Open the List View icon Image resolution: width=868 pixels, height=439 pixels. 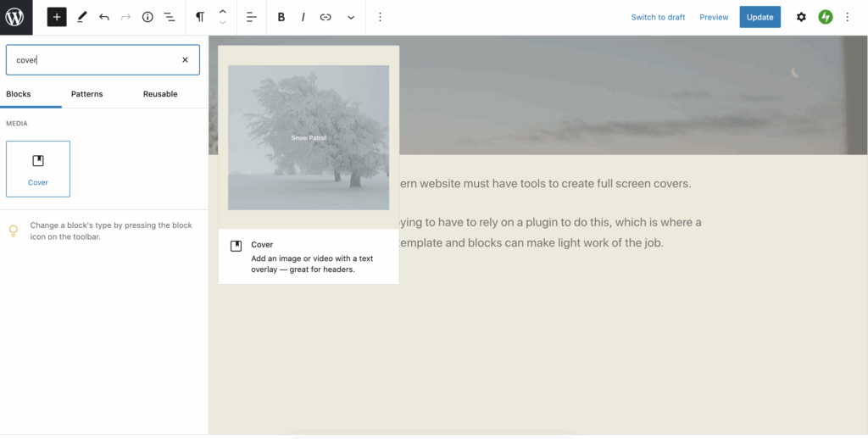pyautogui.click(x=170, y=17)
